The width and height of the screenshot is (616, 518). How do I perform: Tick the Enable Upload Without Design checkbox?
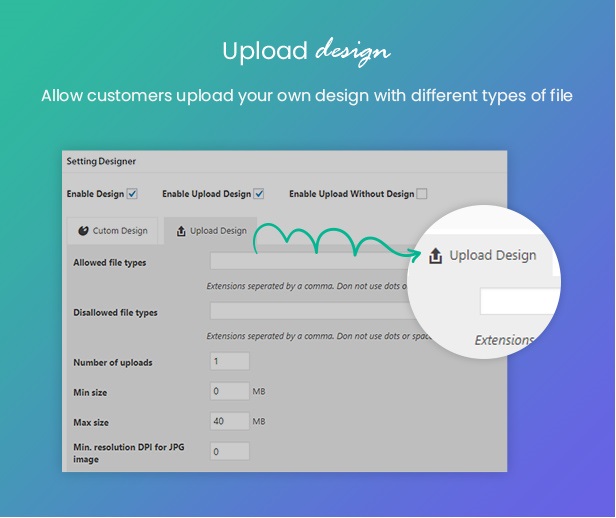[421, 194]
